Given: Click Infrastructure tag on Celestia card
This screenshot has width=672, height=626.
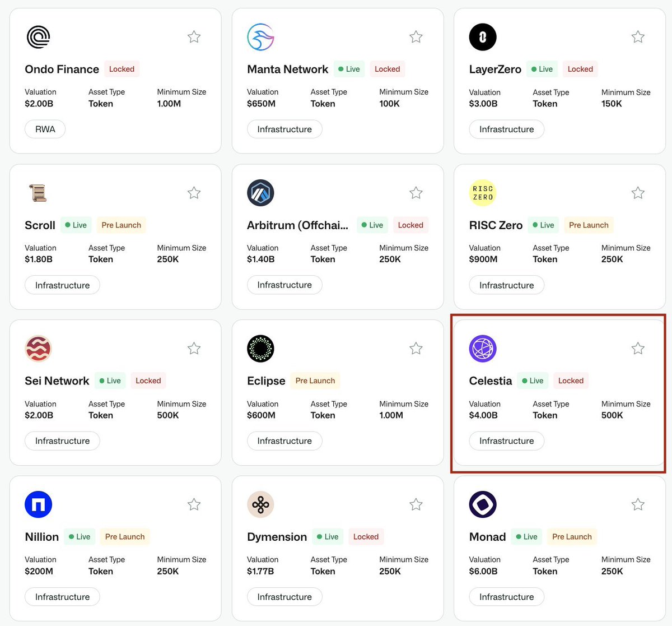Looking at the screenshot, I should [x=507, y=441].
